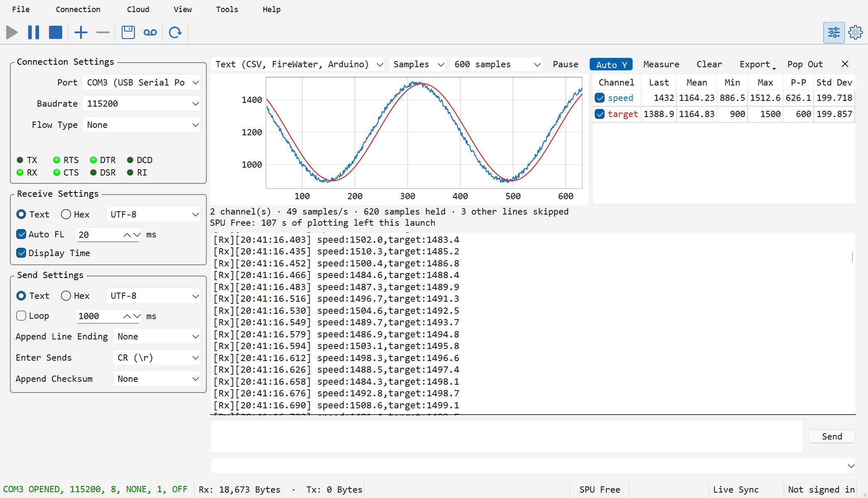Decrease the Loop interval with down arrow

pyautogui.click(x=137, y=316)
